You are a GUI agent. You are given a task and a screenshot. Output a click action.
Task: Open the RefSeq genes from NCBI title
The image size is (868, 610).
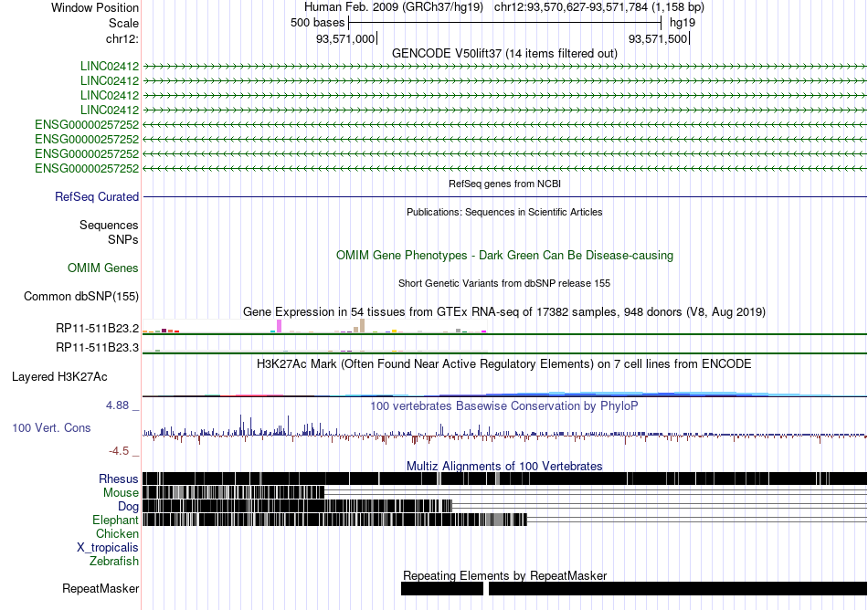coord(504,184)
